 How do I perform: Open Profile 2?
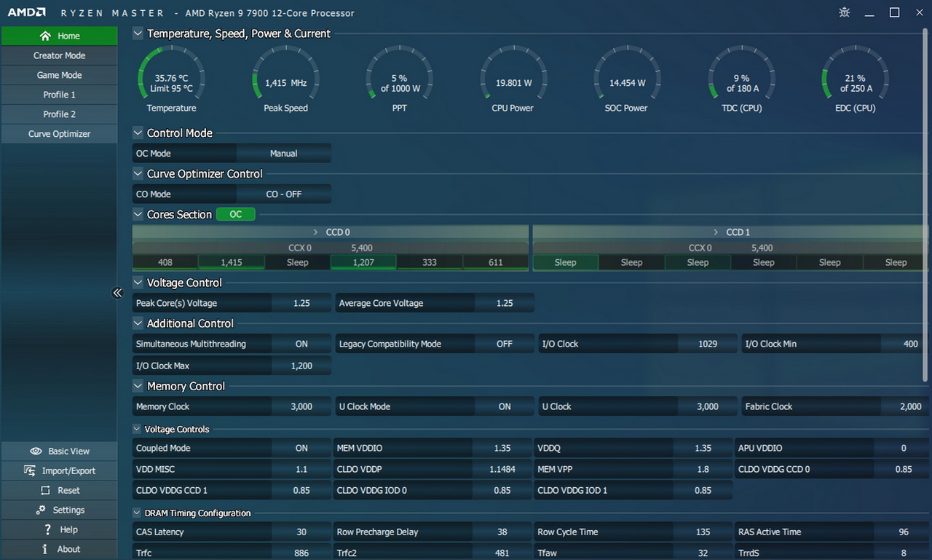coord(59,114)
